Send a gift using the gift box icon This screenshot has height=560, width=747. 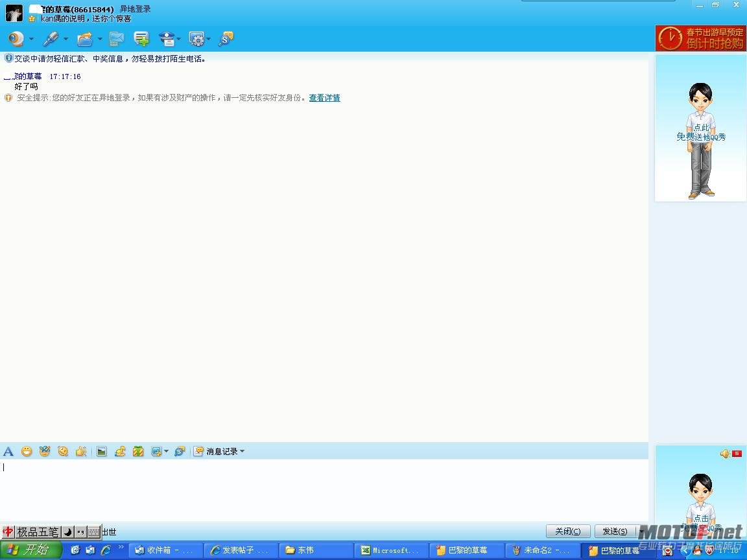coord(138,451)
